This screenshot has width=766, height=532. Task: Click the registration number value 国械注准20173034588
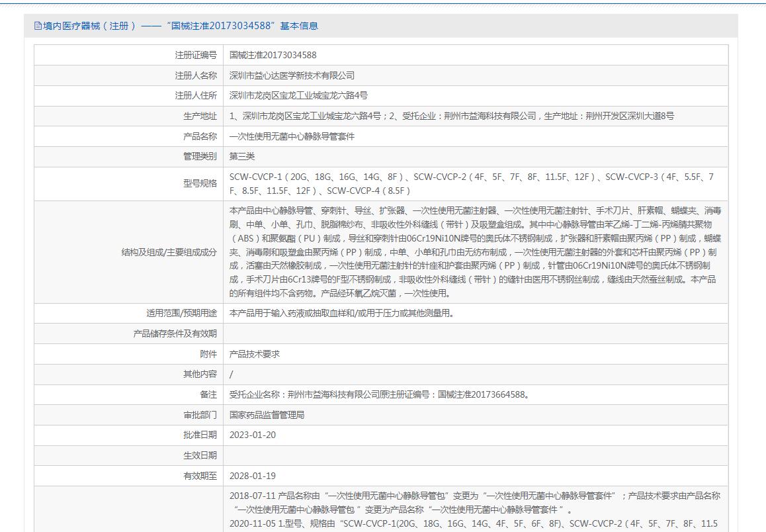click(x=273, y=56)
